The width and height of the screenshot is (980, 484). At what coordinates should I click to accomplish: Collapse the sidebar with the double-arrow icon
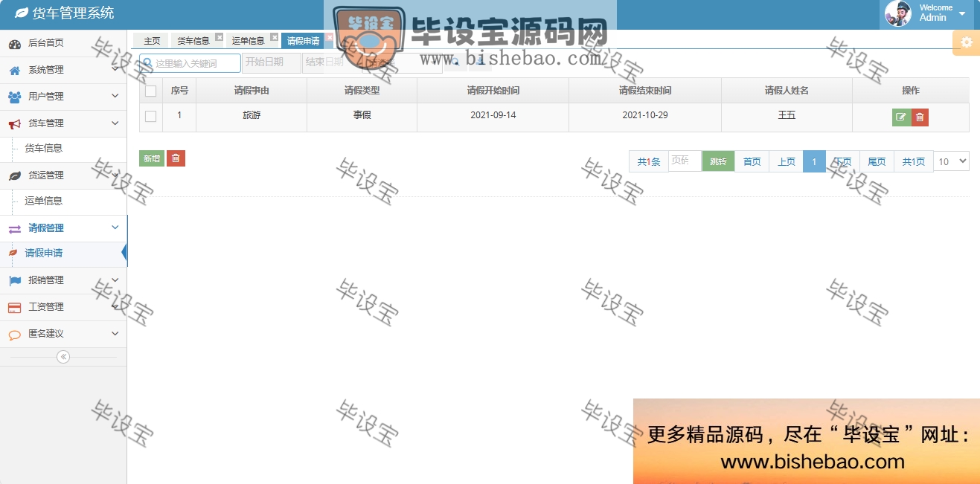point(63,357)
